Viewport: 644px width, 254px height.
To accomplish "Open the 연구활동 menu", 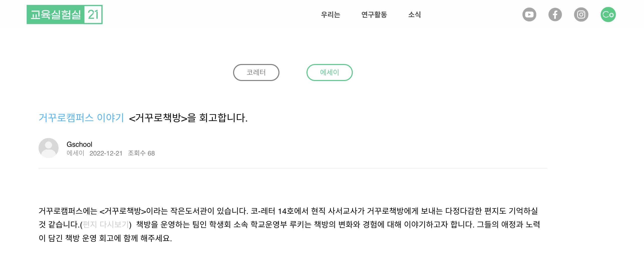I will (374, 14).
